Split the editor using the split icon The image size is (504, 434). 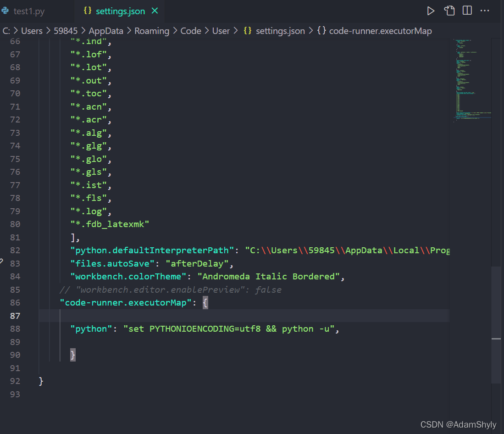click(467, 10)
